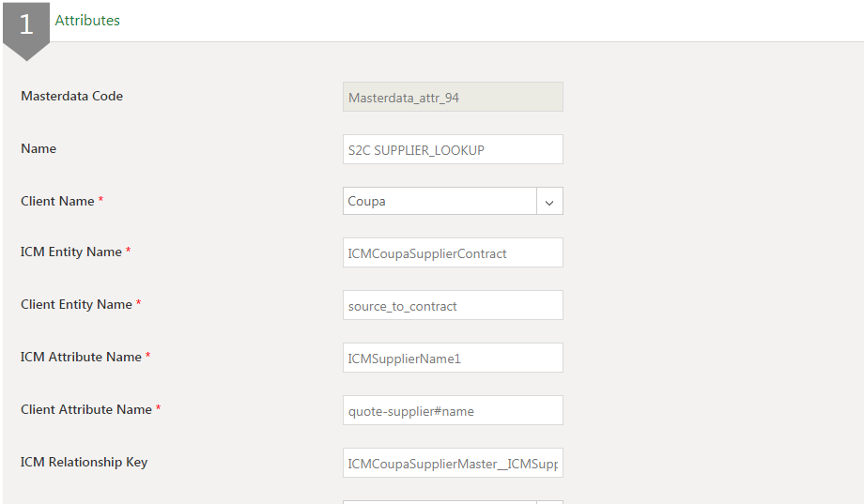Select the ICM Attribute Name text box

[x=453, y=358]
